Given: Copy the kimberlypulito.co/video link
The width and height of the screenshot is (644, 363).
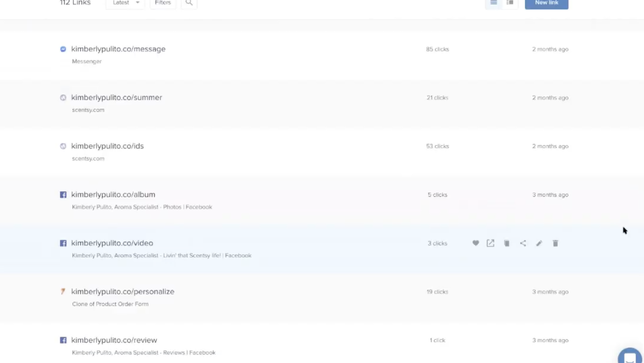Looking at the screenshot, I should [x=507, y=243].
